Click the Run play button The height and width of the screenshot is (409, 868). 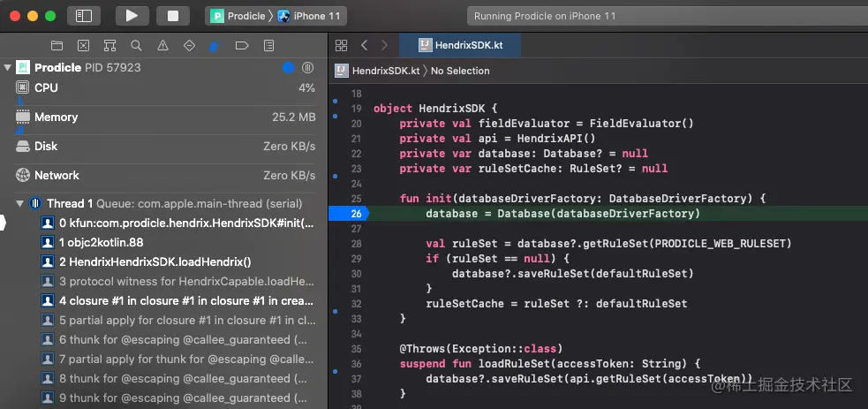pyautogui.click(x=132, y=16)
